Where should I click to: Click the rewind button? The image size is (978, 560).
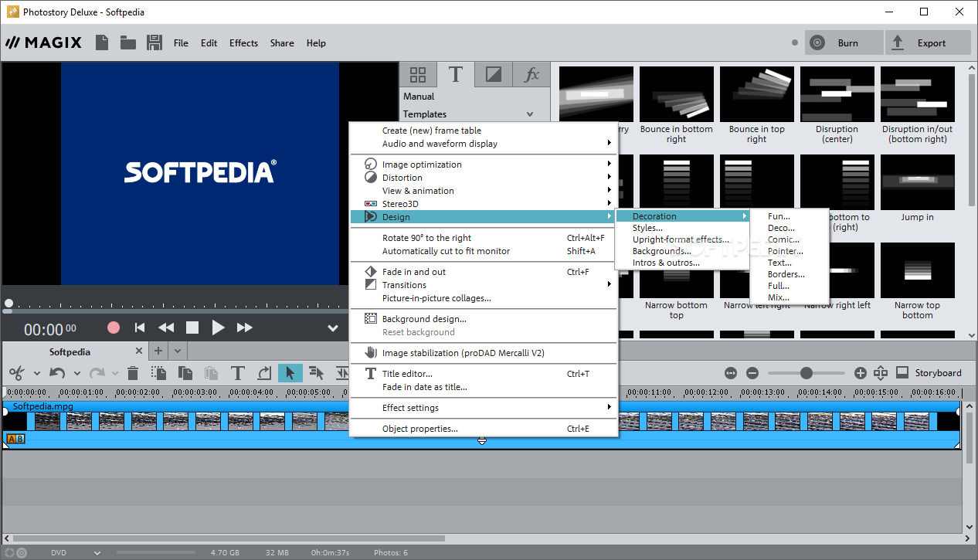pyautogui.click(x=166, y=328)
